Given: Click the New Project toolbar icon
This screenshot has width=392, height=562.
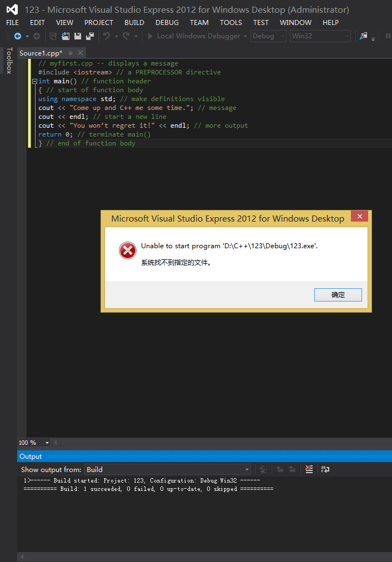Looking at the screenshot, I should [53, 36].
